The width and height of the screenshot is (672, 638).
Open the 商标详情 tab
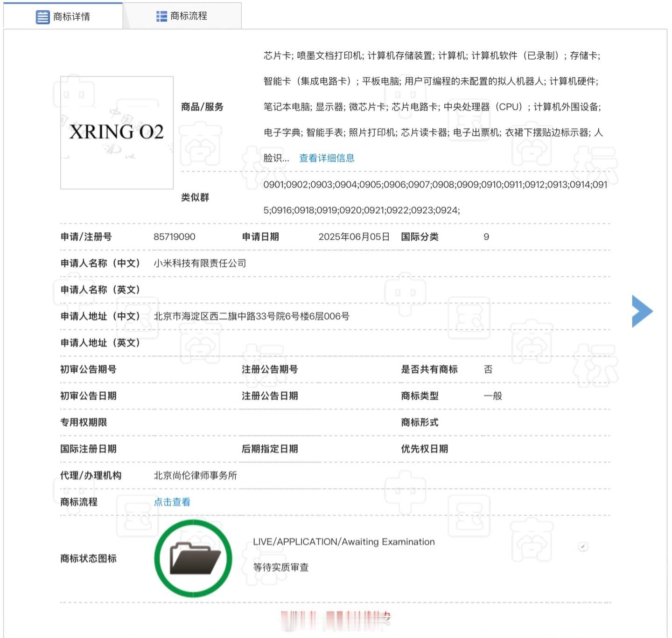click(x=63, y=16)
